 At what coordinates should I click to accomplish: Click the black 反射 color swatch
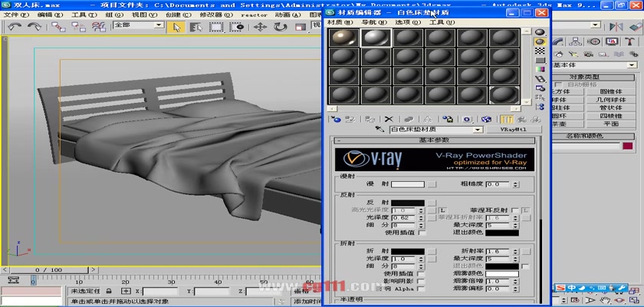[x=407, y=203]
